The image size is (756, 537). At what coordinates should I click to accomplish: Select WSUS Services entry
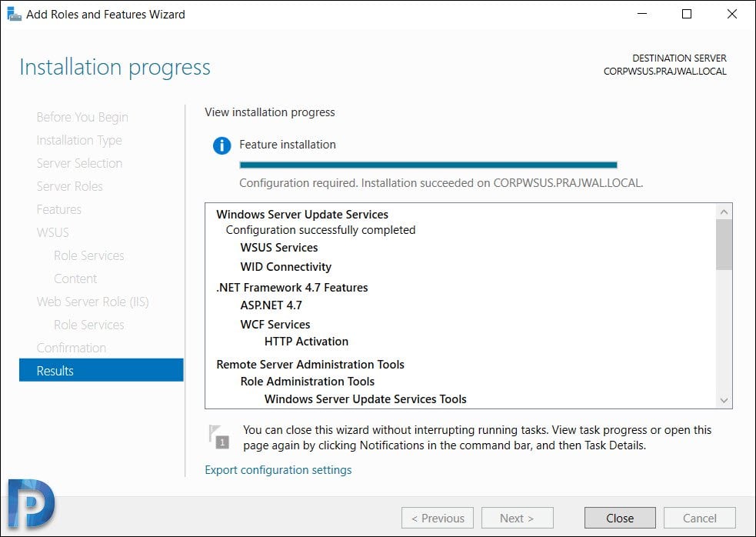tap(279, 248)
